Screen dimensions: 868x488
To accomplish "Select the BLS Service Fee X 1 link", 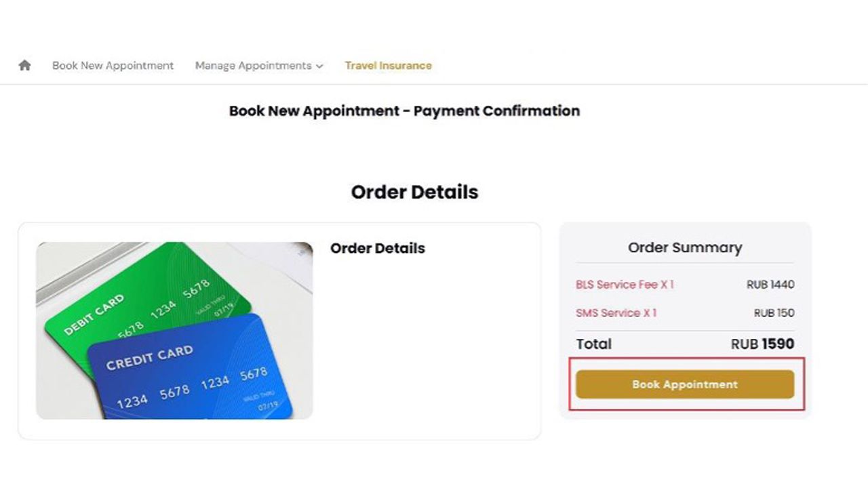I will 625,285.
